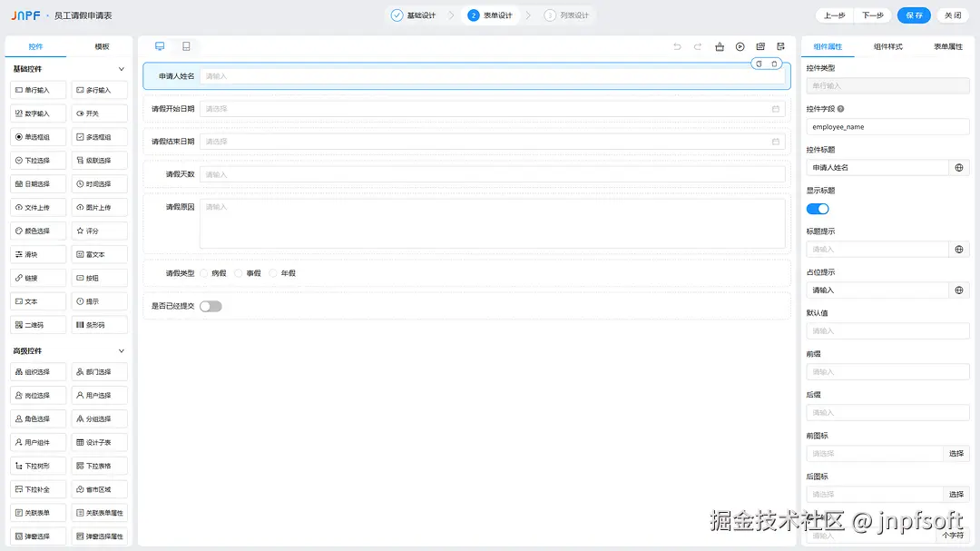Screen dimensions: 980x551
Task: Go to step 列表设计
Action: click(567, 15)
